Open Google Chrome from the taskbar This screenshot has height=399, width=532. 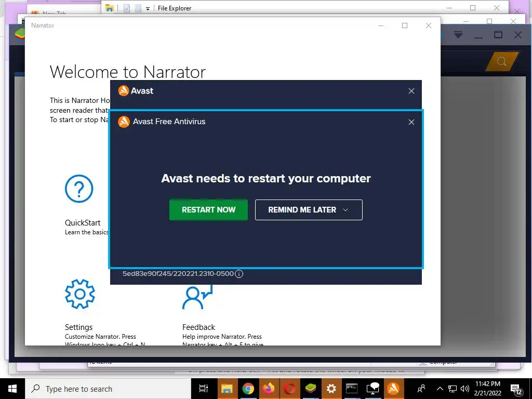pyautogui.click(x=248, y=389)
